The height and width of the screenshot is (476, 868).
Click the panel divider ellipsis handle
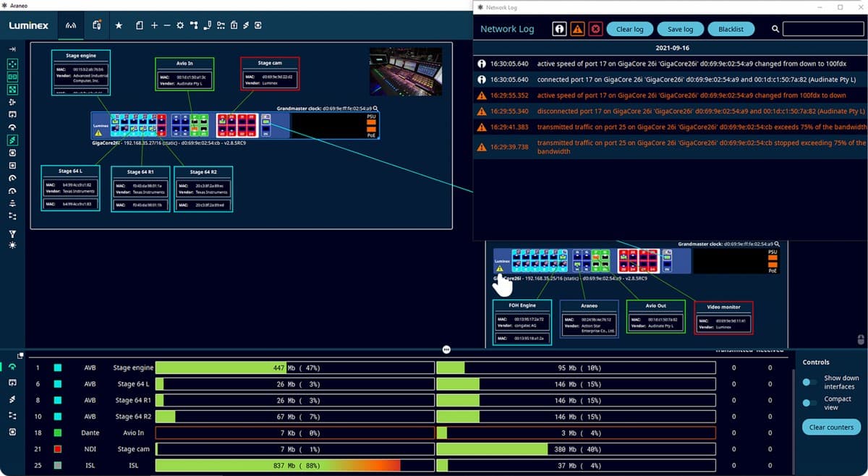point(446,349)
